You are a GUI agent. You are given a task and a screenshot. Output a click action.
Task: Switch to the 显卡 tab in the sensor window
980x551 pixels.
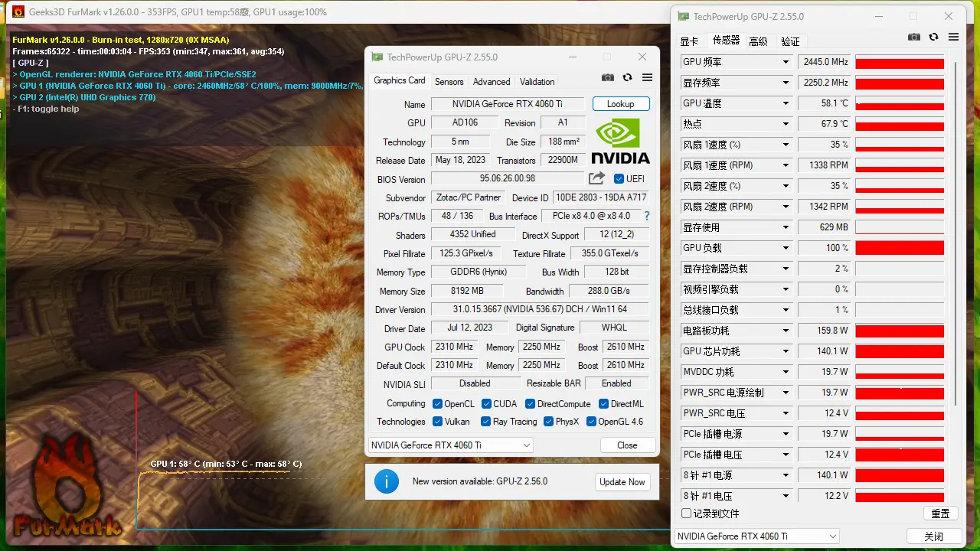(689, 41)
